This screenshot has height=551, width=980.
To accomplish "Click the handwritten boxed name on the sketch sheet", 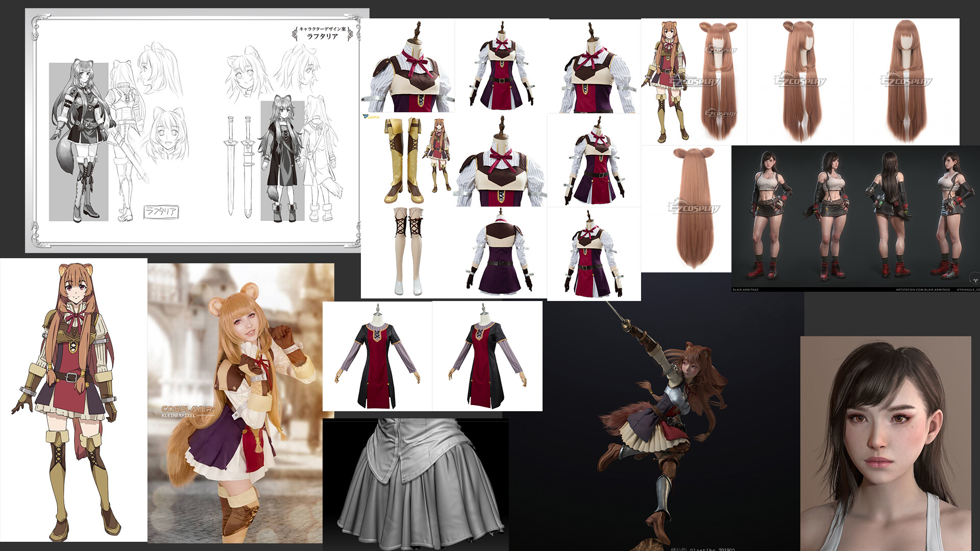I will click(x=161, y=212).
